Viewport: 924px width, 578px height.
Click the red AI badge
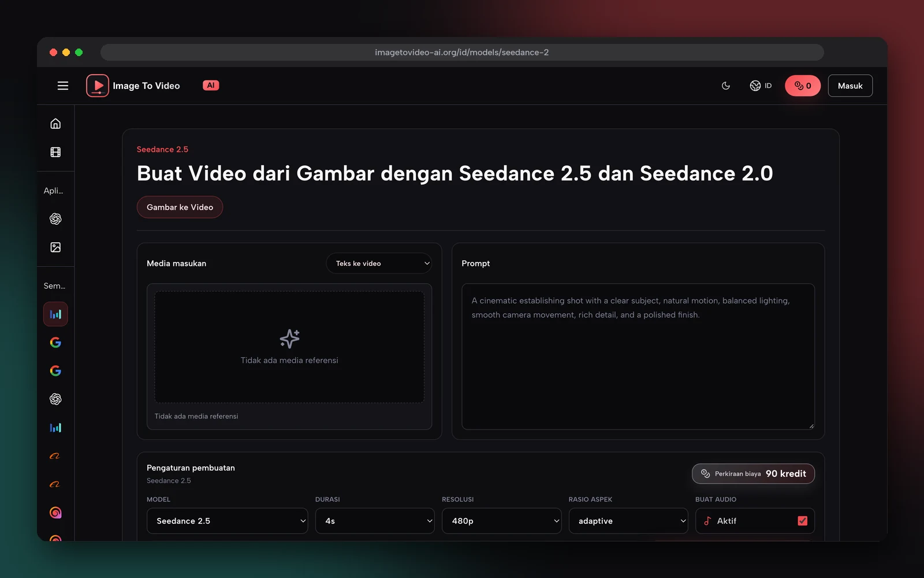(211, 85)
